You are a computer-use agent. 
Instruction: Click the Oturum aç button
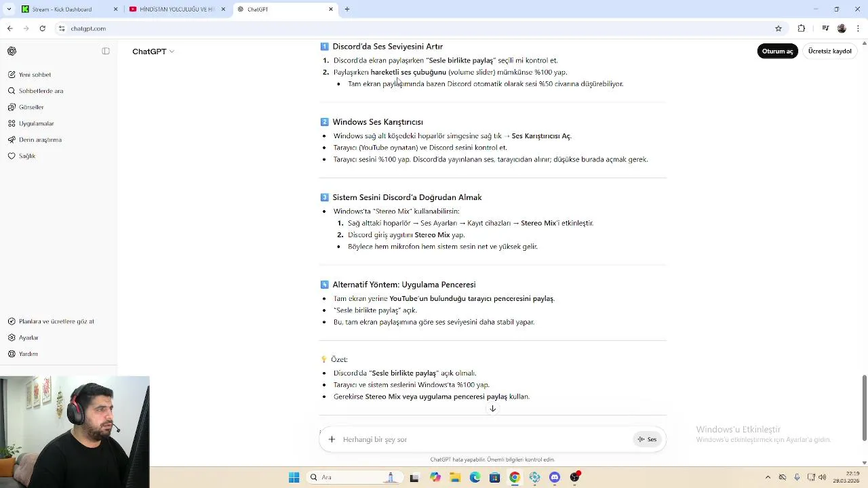pyautogui.click(x=777, y=52)
